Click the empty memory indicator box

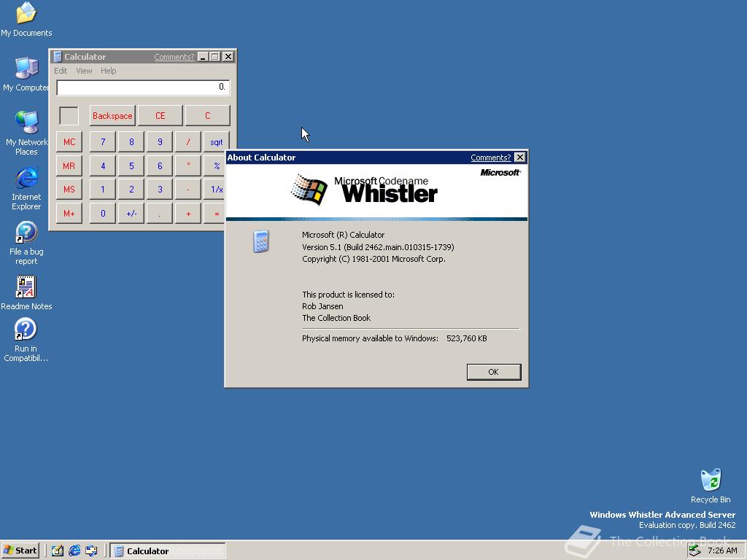[x=69, y=116]
